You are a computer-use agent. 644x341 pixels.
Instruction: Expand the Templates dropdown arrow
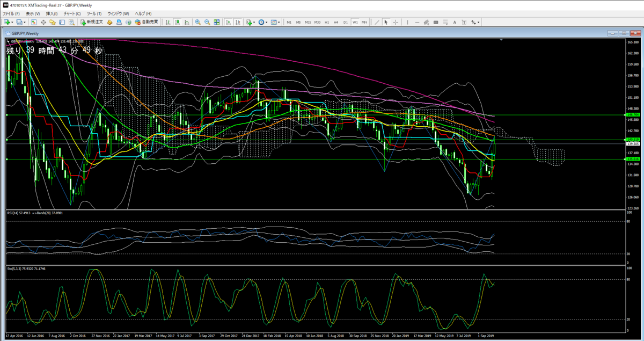click(x=280, y=22)
